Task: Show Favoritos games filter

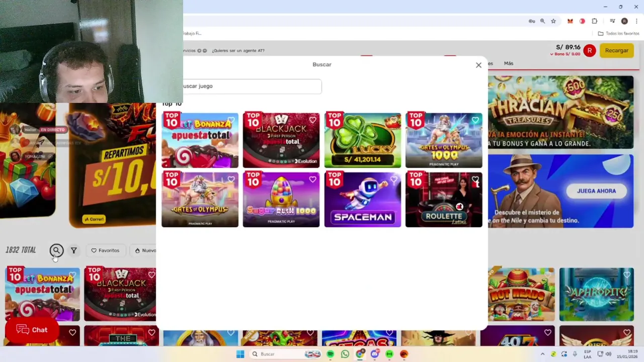Action: coord(105,250)
